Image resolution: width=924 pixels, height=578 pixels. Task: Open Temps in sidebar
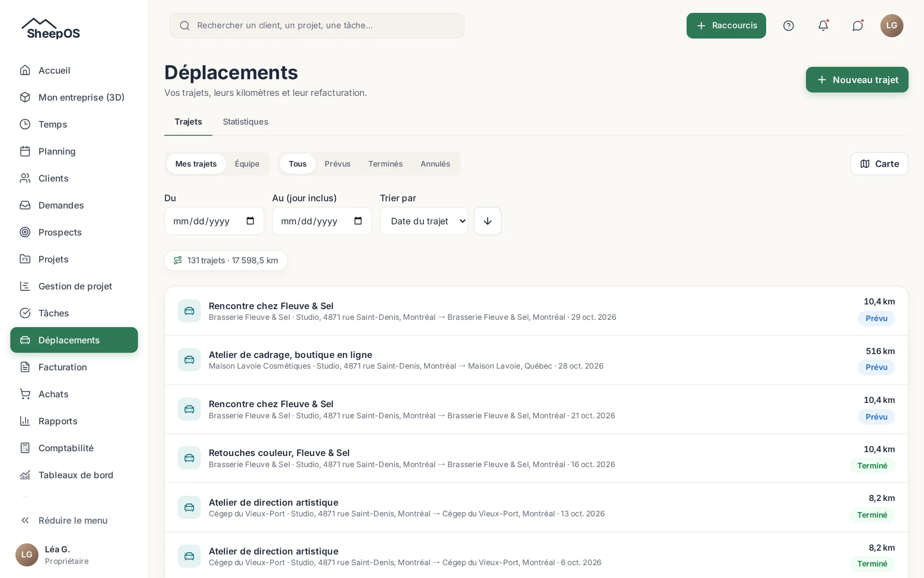click(74, 124)
